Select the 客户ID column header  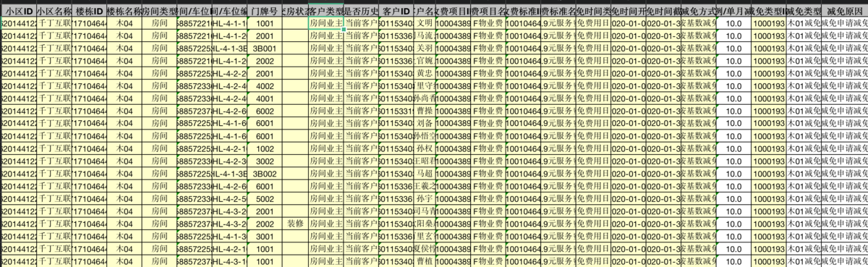[396, 11]
